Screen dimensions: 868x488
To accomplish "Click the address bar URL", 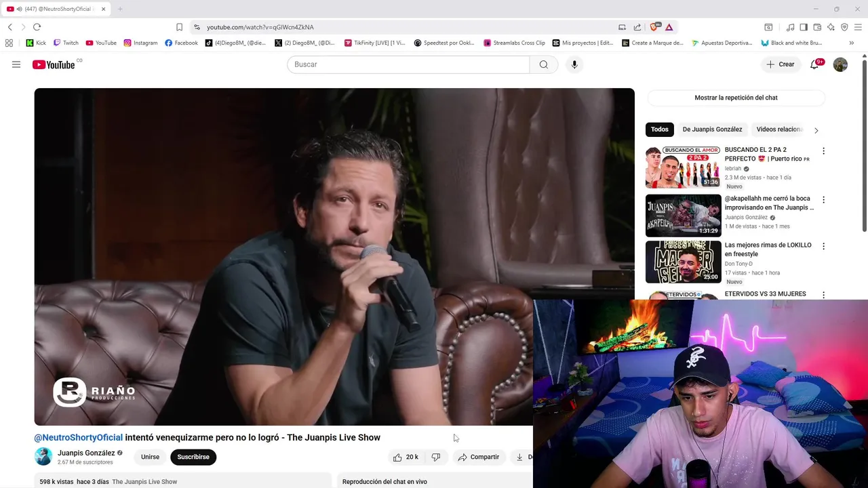I will (260, 27).
